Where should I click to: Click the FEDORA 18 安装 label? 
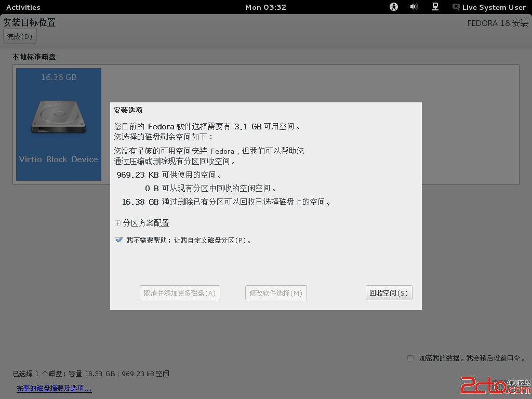tap(498, 23)
